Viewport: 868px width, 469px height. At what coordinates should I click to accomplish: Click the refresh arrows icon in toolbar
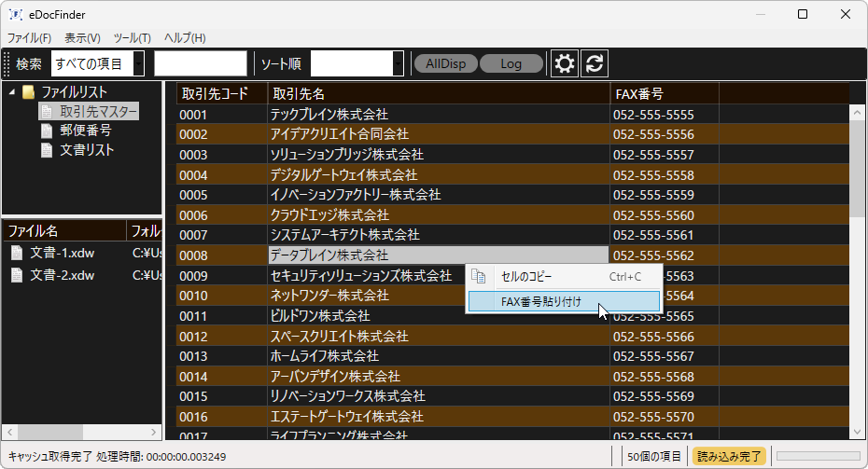click(x=595, y=63)
